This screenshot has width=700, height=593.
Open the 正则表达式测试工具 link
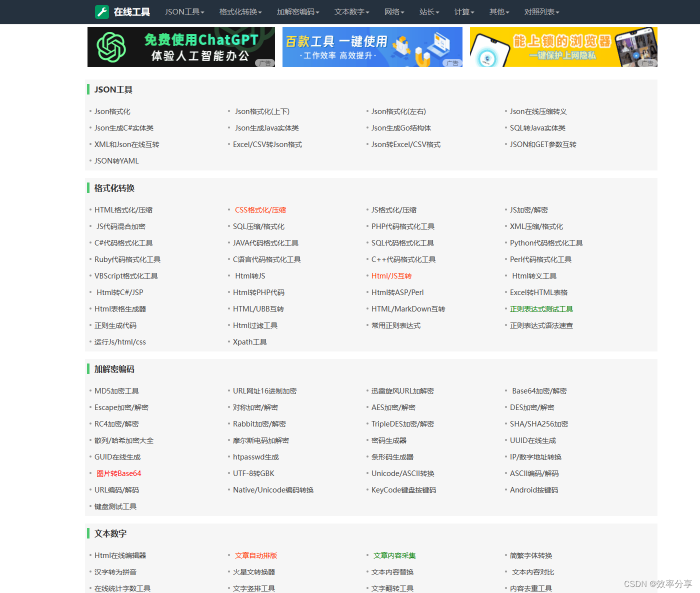click(x=541, y=308)
